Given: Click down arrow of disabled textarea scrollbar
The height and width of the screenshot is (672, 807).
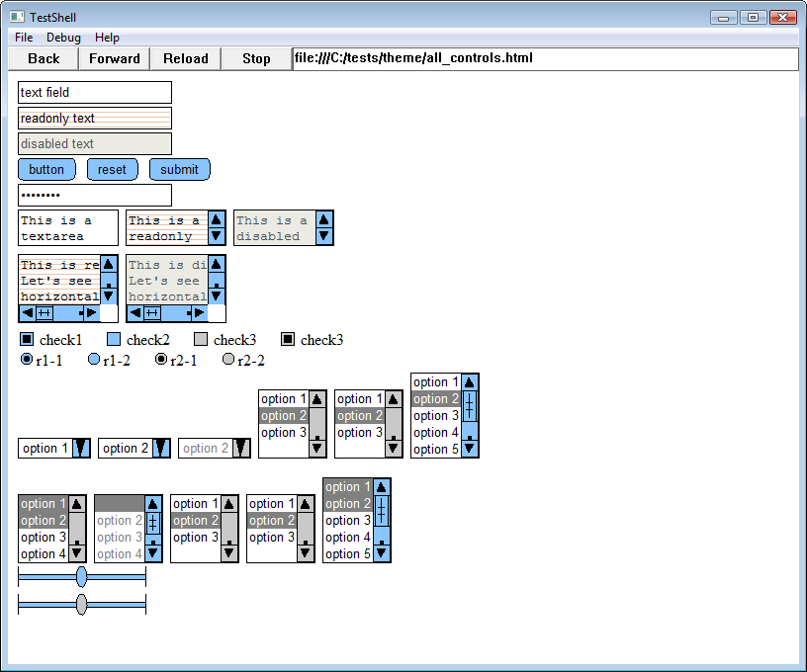Looking at the screenshot, I should [x=324, y=237].
